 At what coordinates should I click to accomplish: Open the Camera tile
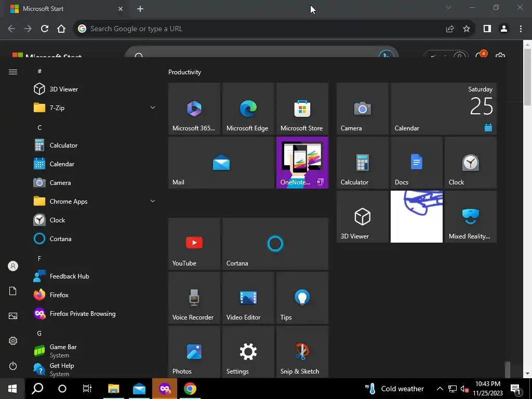tap(362, 109)
